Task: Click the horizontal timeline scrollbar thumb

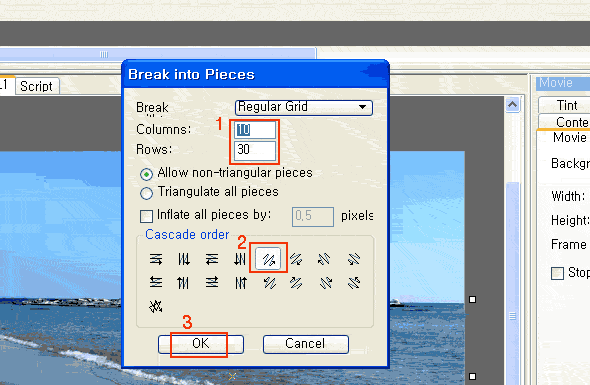Action: pos(158,54)
